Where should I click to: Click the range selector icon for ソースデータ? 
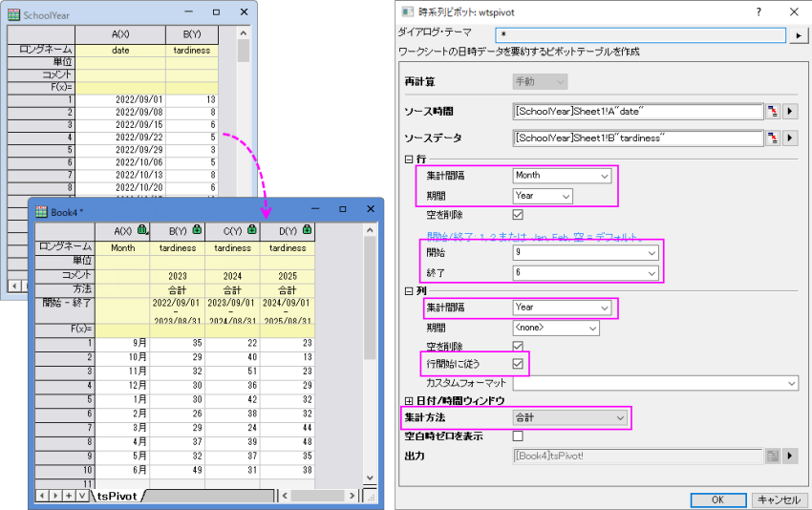(x=772, y=138)
